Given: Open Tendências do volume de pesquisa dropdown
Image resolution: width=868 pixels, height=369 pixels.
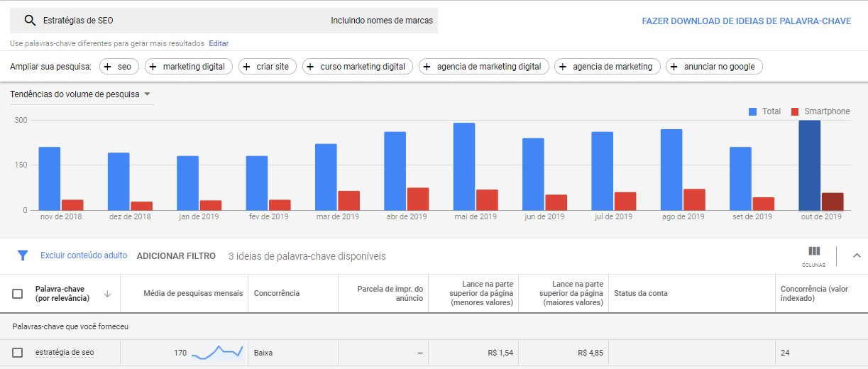Looking at the screenshot, I should (x=147, y=94).
